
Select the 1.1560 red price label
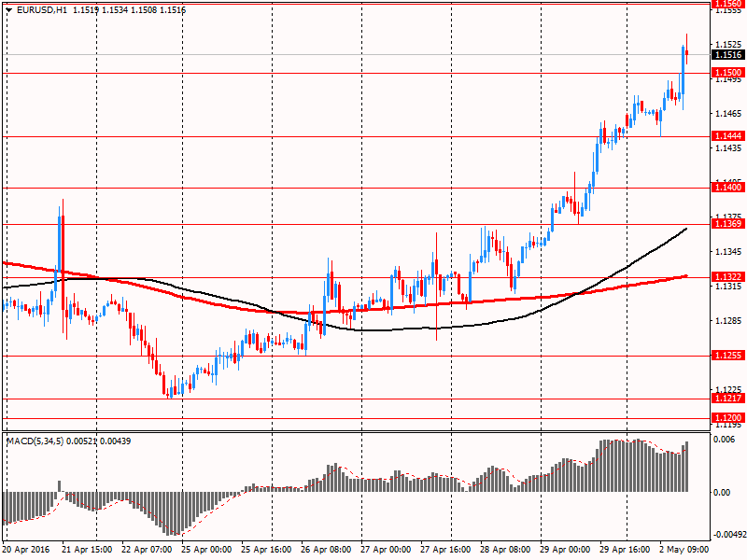pyautogui.click(x=727, y=4)
